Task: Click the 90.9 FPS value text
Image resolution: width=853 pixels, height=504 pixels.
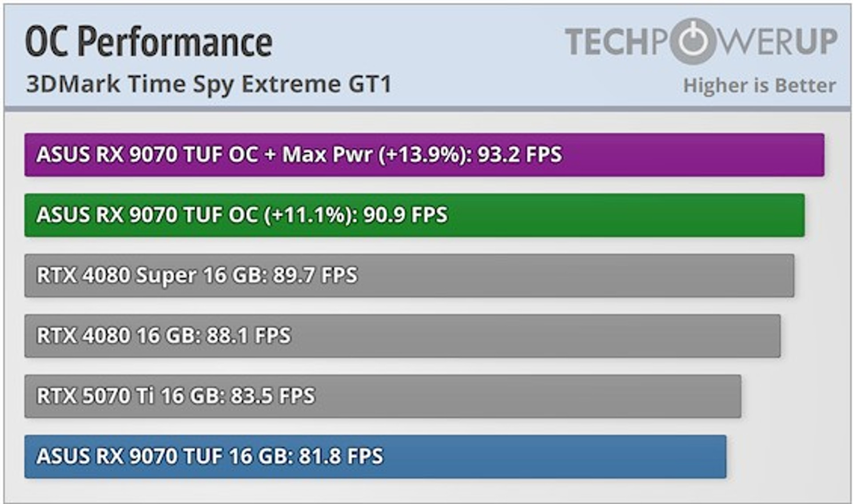Action: coord(406,215)
